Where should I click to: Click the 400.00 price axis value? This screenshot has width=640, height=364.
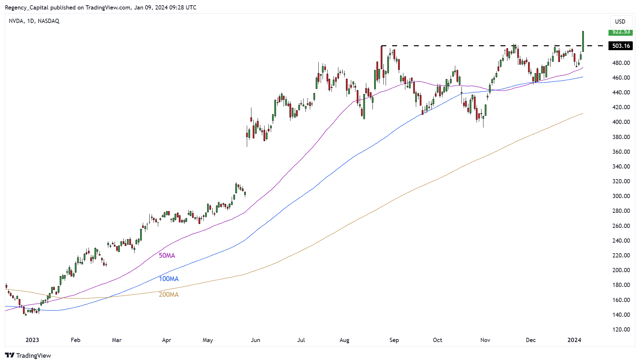(x=621, y=122)
